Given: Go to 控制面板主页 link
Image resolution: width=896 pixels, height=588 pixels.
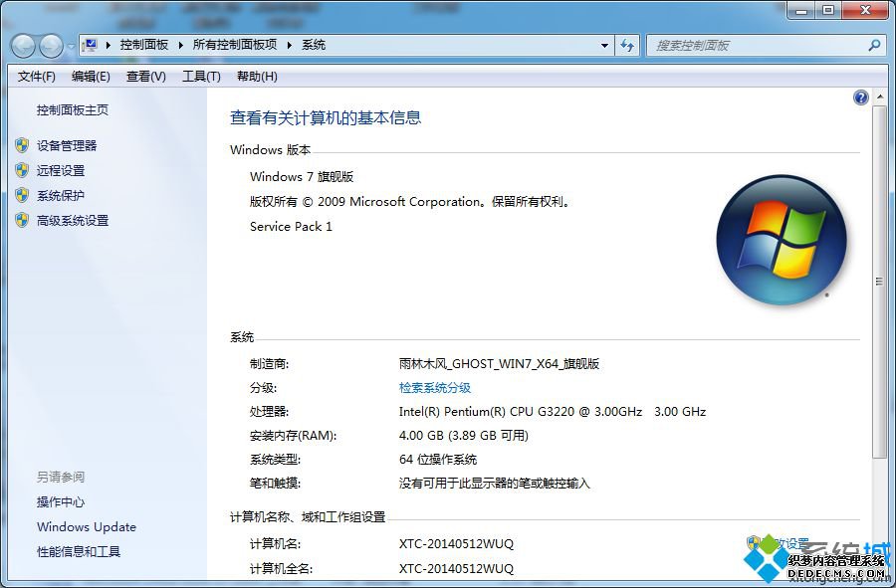Looking at the screenshot, I should 73,110.
